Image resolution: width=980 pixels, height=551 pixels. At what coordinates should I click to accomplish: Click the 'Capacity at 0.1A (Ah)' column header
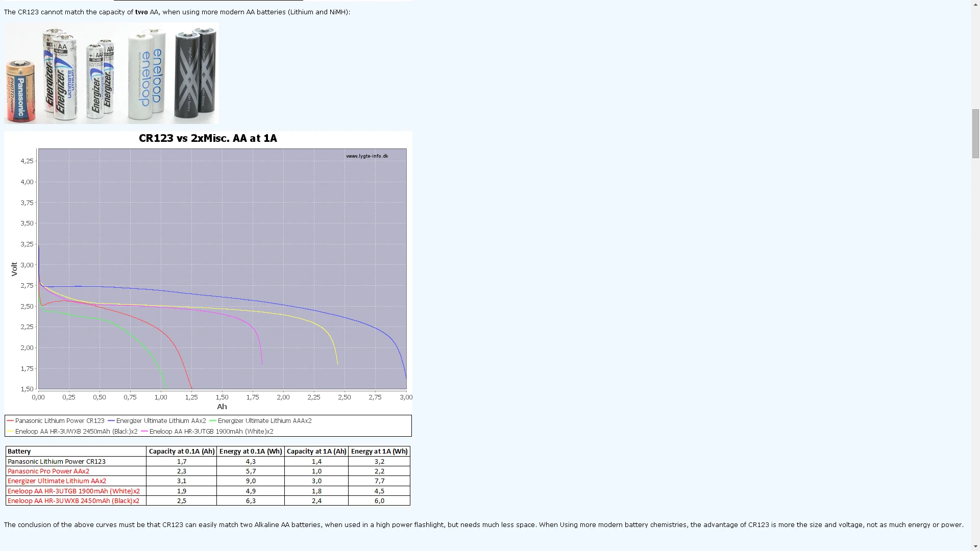click(x=181, y=452)
